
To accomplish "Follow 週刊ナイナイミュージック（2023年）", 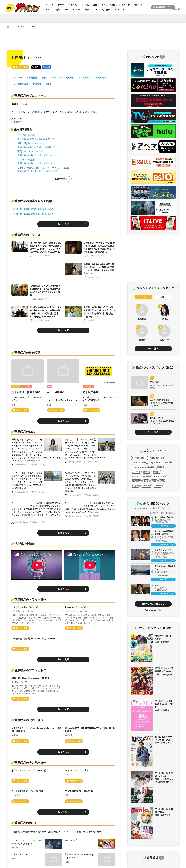I will point(20,781).
